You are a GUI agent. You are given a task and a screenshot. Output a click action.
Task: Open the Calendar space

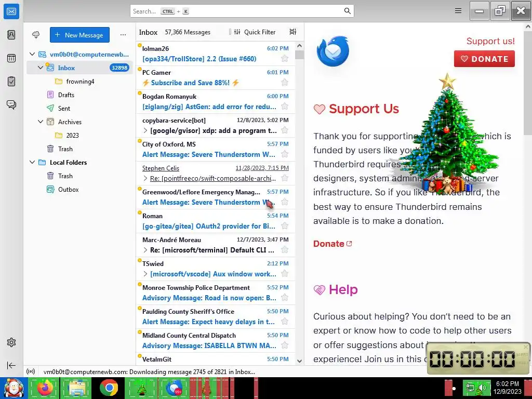(x=11, y=58)
